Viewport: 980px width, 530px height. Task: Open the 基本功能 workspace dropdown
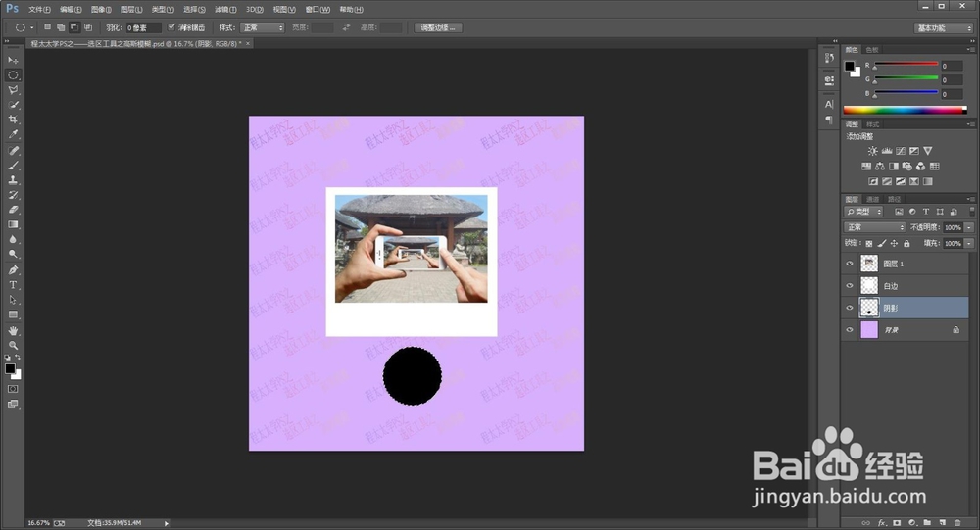pos(944,28)
